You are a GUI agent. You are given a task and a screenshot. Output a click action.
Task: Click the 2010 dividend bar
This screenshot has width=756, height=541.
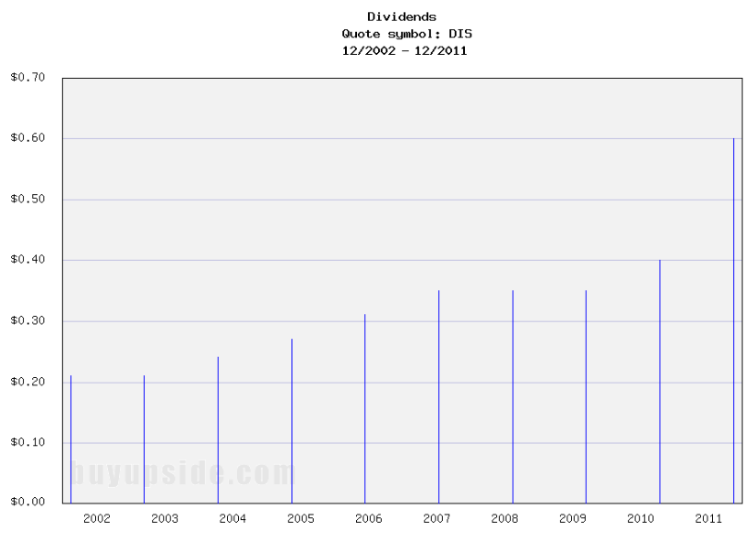pyautogui.click(x=660, y=382)
